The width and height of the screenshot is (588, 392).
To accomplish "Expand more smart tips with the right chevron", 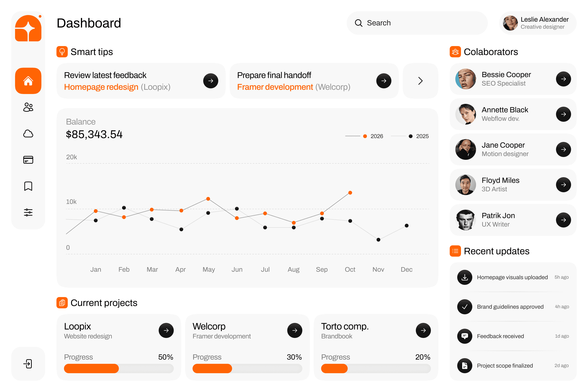I will click(x=420, y=81).
